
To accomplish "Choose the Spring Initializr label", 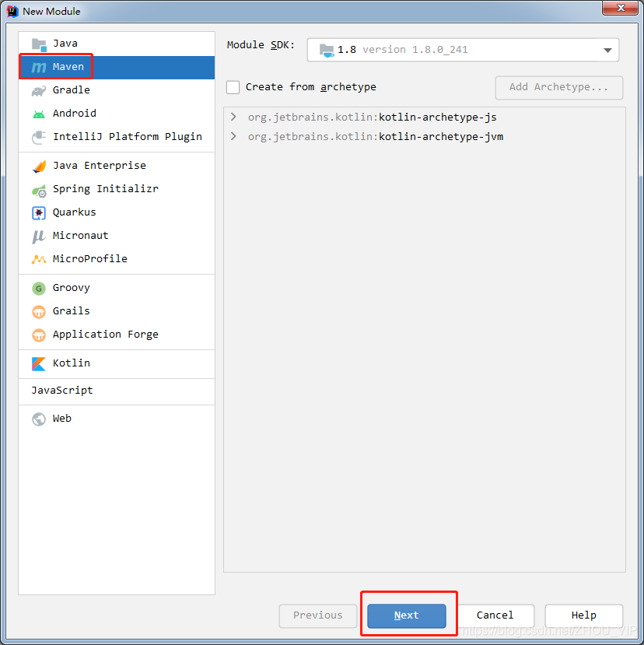I will point(106,189).
